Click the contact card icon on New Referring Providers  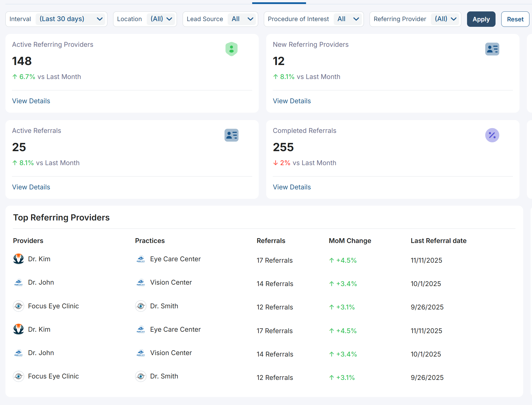492,49
